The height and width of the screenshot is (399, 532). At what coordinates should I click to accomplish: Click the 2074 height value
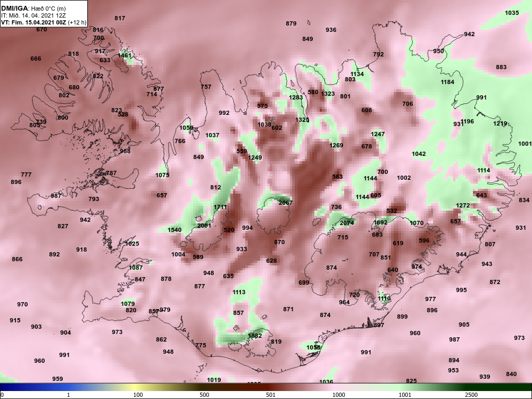(x=347, y=222)
